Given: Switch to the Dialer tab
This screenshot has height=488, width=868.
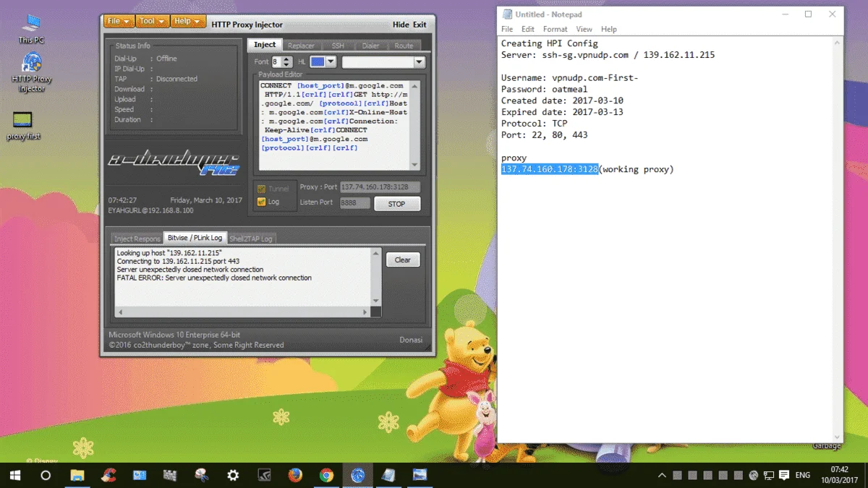Looking at the screenshot, I should point(371,46).
